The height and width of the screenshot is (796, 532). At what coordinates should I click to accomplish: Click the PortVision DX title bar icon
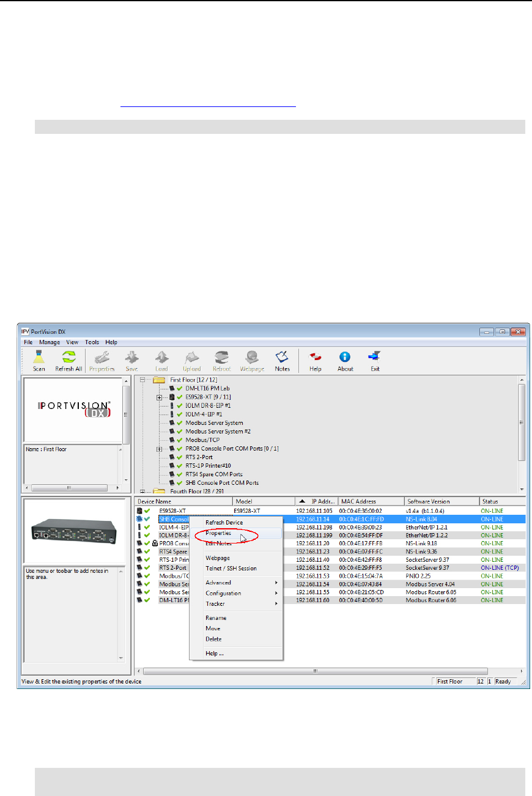(25, 331)
